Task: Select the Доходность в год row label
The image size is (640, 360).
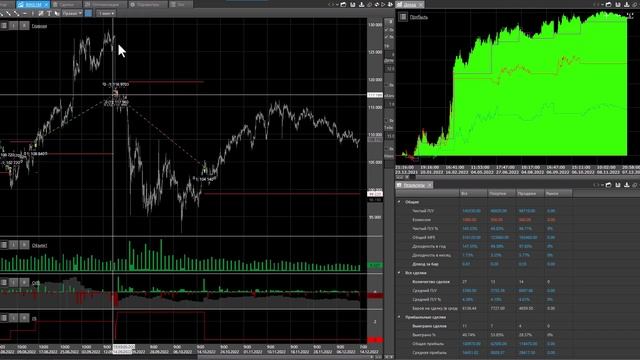Action: click(429, 247)
